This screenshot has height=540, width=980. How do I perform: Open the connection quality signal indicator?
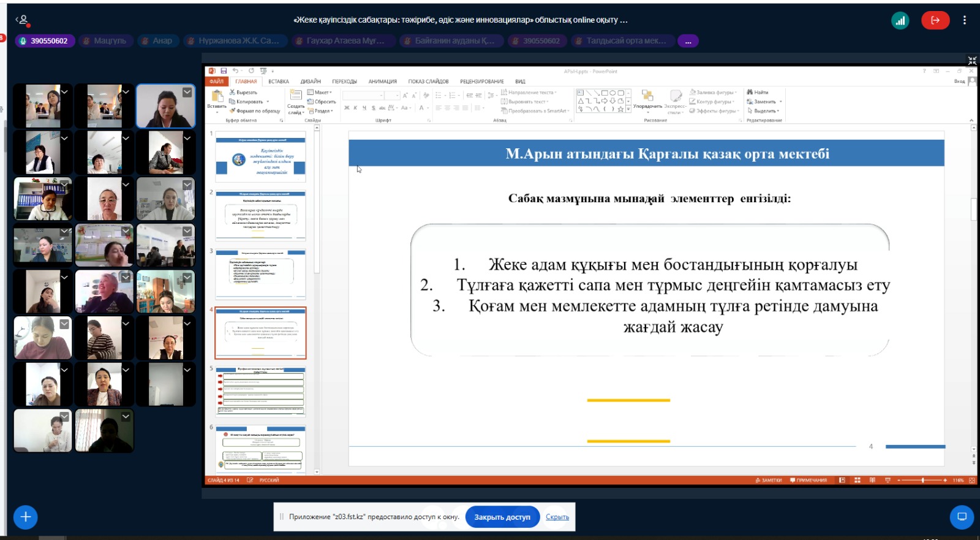tap(900, 20)
